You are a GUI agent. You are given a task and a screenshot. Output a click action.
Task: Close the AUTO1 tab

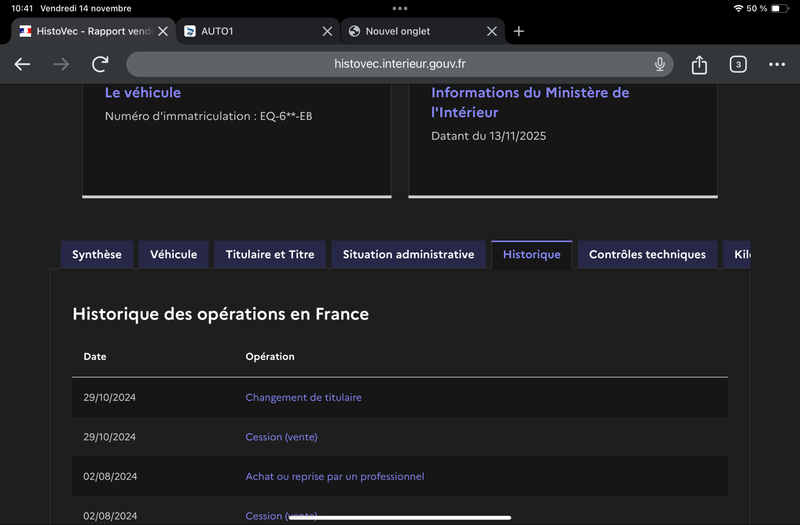click(x=327, y=31)
